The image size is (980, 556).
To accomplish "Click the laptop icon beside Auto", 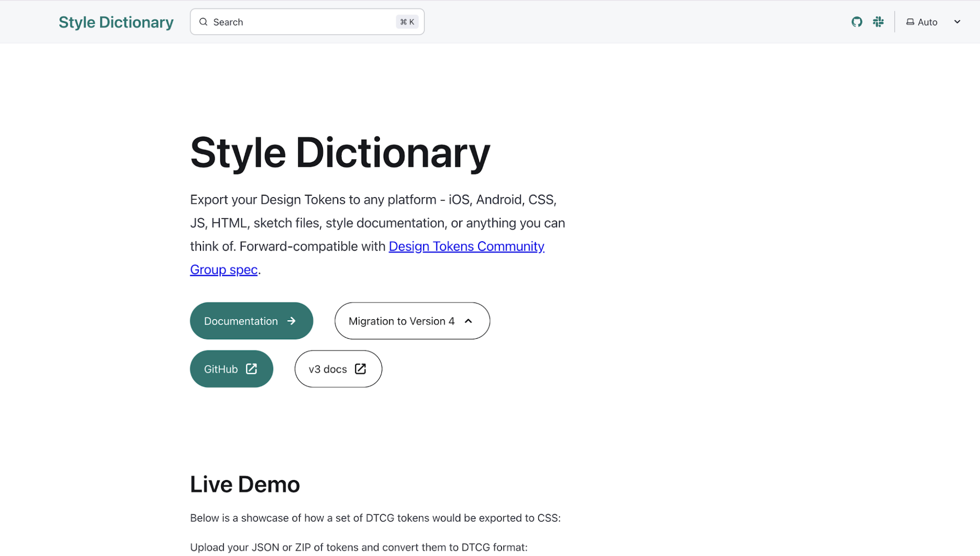I will [x=910, y=22].
